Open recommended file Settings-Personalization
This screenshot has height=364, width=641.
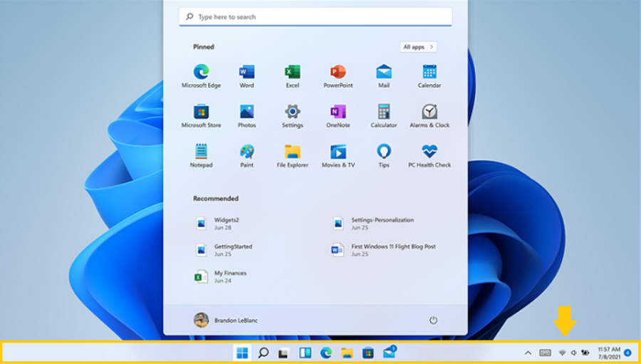(x=373, y=223)
